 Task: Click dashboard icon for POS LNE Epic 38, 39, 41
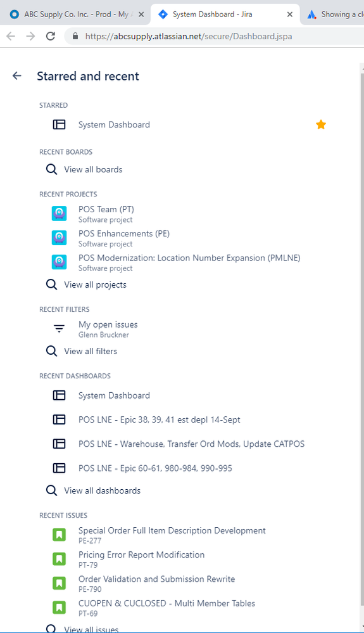click(60, 420)
